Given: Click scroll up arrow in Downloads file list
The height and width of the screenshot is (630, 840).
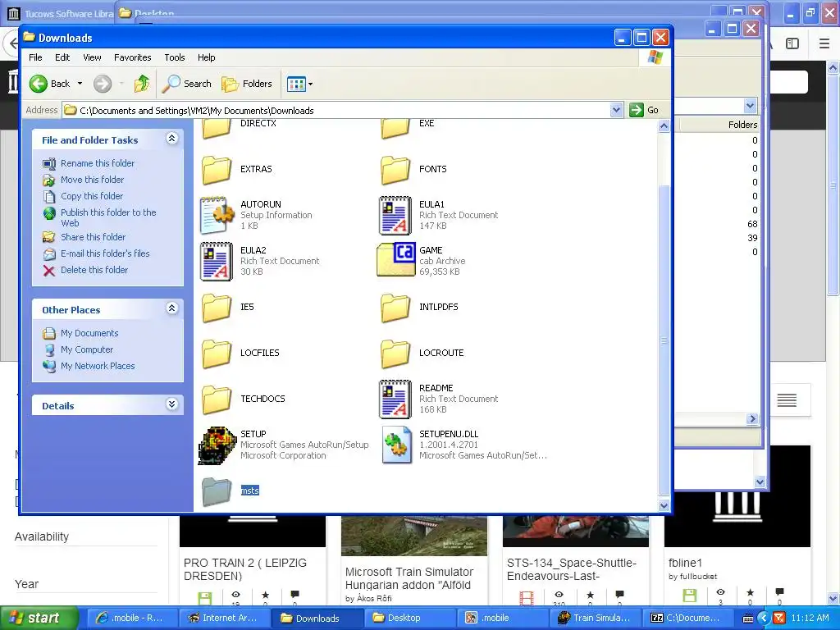Looking at the screenshot, I should (x=664, y=126).
